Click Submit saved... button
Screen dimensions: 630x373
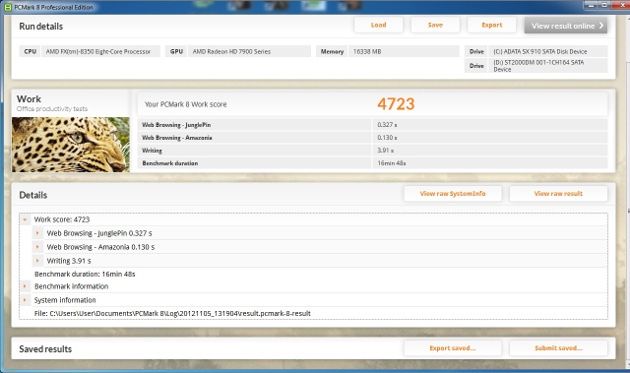[x=558, y=348]
